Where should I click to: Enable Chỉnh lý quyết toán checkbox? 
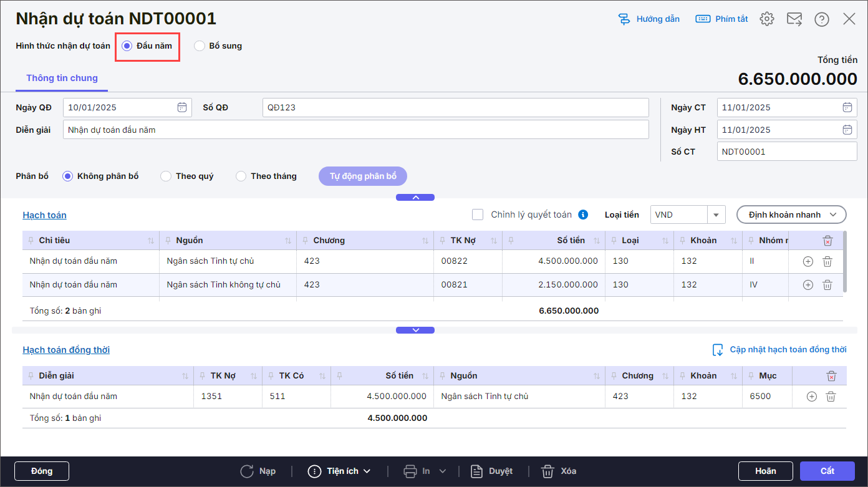(x=478, y=215)
